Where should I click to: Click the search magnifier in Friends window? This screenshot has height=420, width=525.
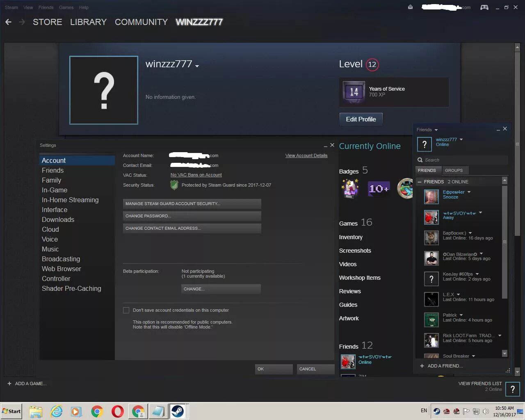[x=420, y=160]
